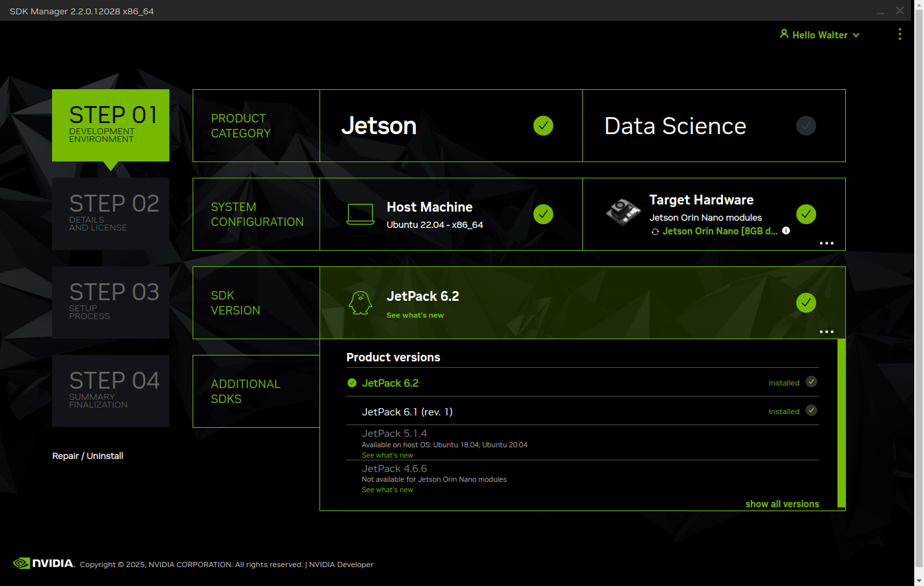Select the JetPack 6.1 (rev. 1) version check
924x586 pixels.
pyautogui.click(x=811, y=410)
